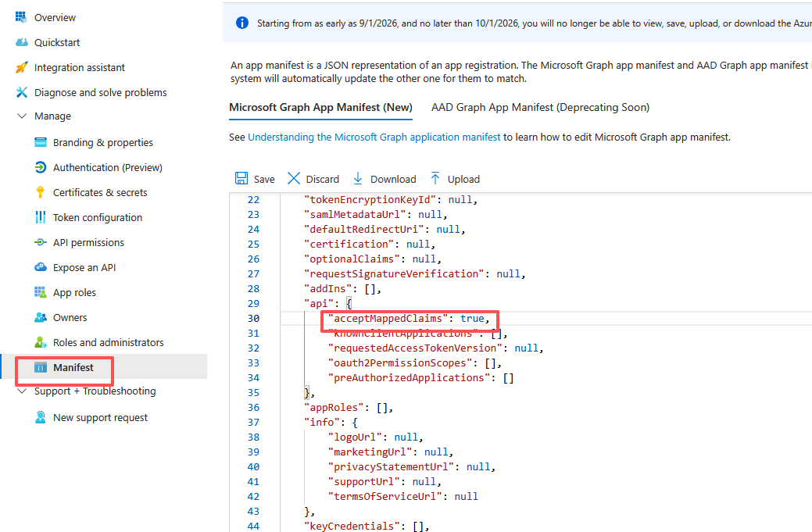
Task: Collapse the Manage section chevron
Action: 22,116
